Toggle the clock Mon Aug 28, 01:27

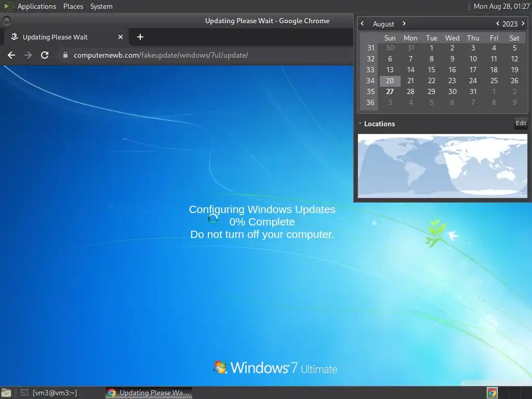501,6
